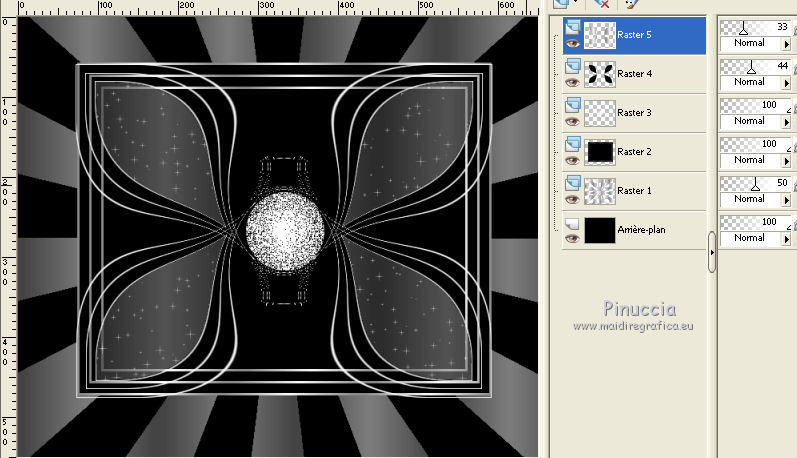
Task: Open blend mode dropdown arrow for Arrière-plan
Action: (786, 239)
